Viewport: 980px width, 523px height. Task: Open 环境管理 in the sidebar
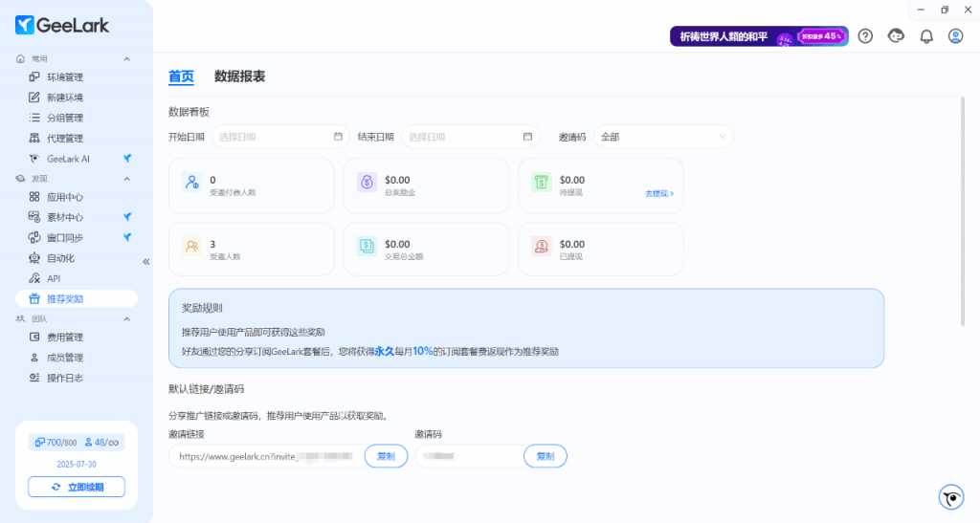(x=65, y=77)
